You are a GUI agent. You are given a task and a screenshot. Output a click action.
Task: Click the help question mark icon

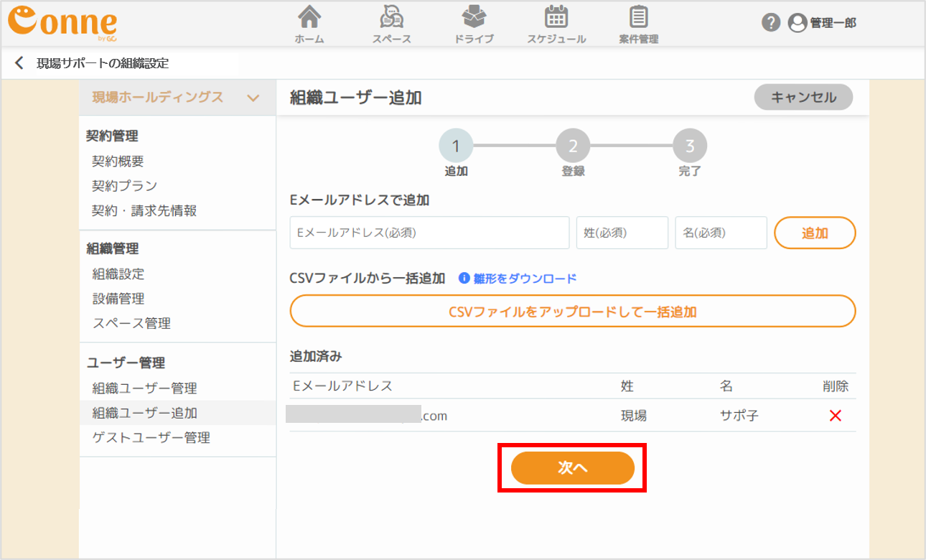click(771, 23)
